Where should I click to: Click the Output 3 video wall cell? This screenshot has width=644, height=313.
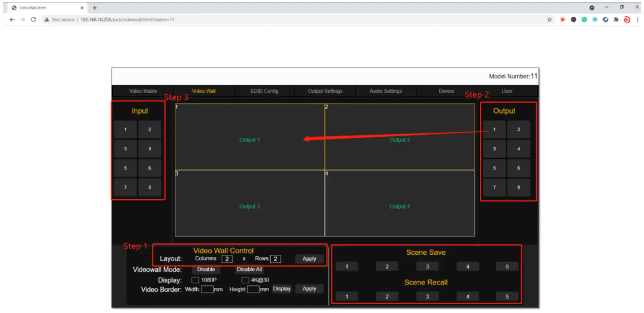click(250, 203)
